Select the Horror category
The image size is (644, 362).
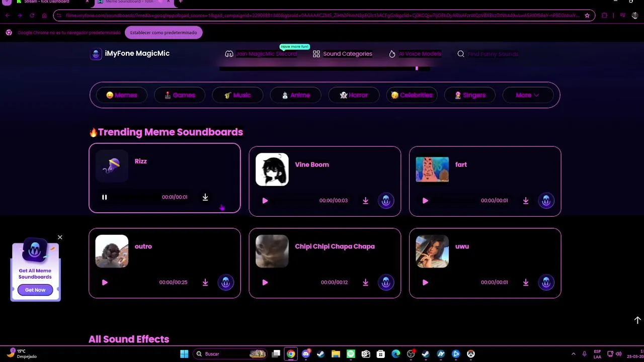point(354,95)
